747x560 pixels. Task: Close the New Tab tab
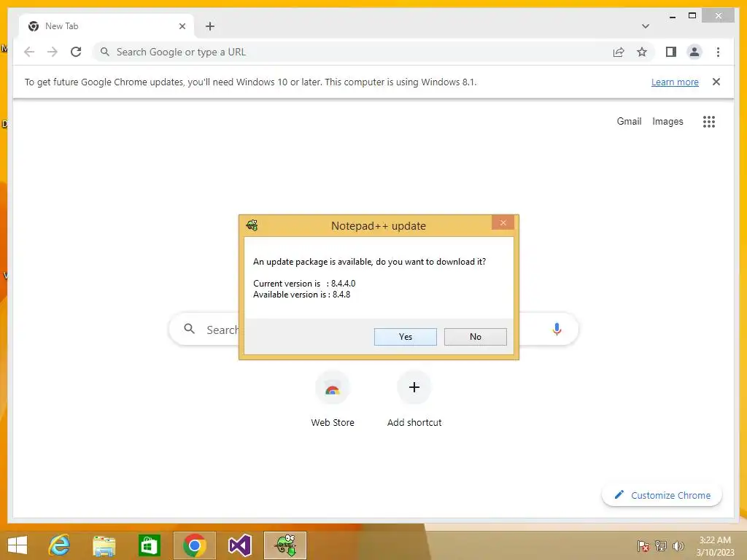pos(182,26)
